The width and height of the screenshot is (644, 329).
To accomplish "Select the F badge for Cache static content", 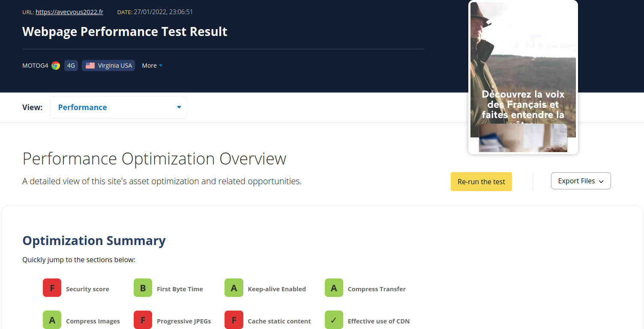I will pos(234,320).
